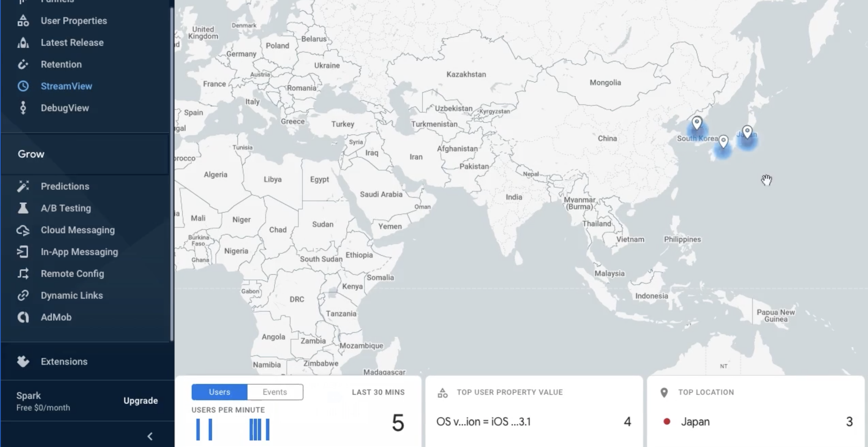
Task: Click the OS version iOS property row
Action: 533,422
